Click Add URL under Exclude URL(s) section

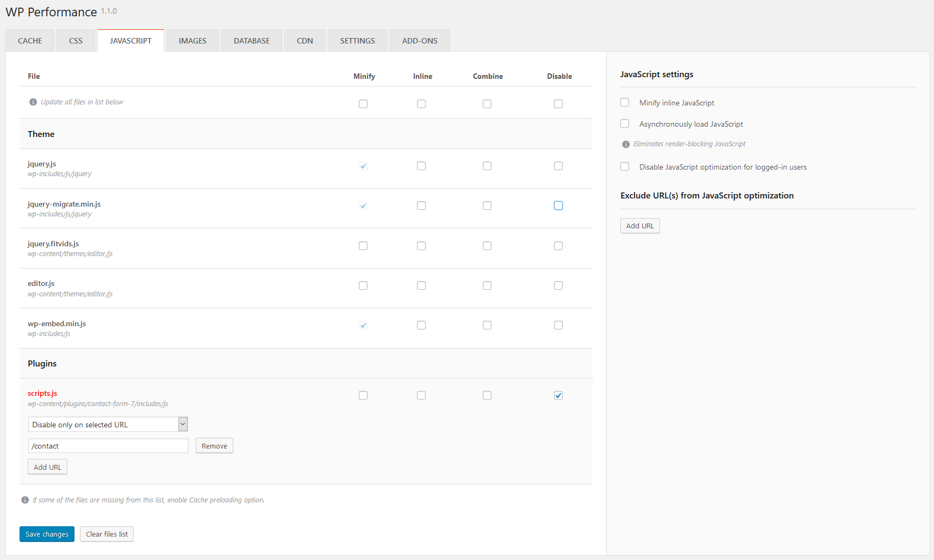pos(640,226)
